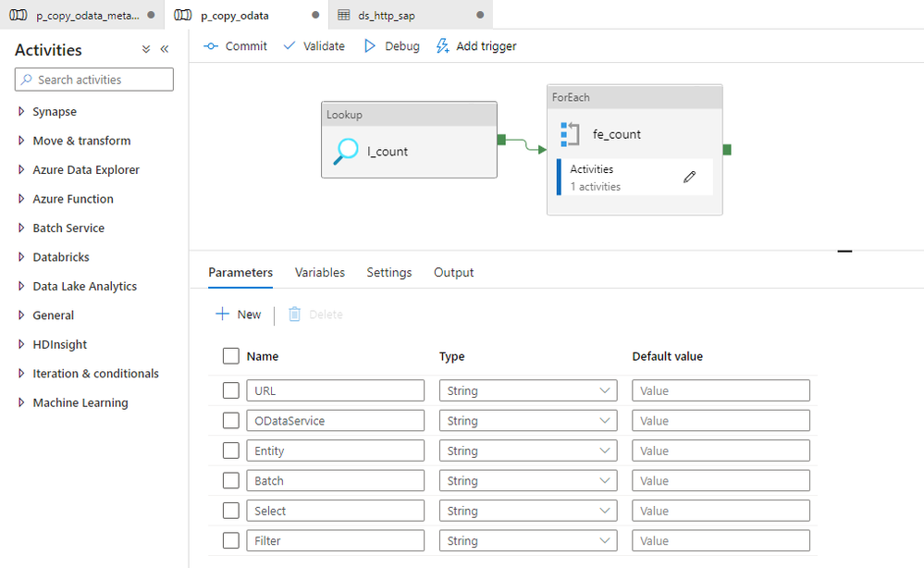This screenshot has height=568, width=924.
Task: Edit ForEach activities with pencil icon
Action: (689, 178)
